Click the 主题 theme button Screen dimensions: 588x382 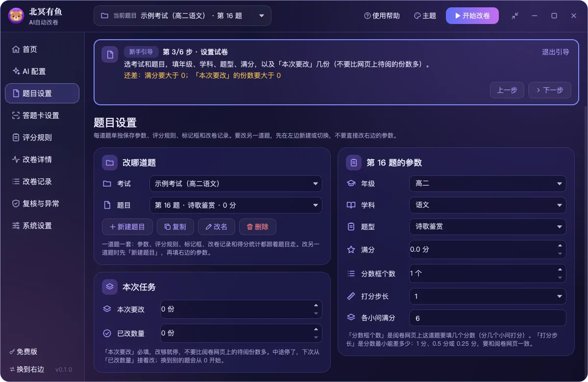click(425, 16)
